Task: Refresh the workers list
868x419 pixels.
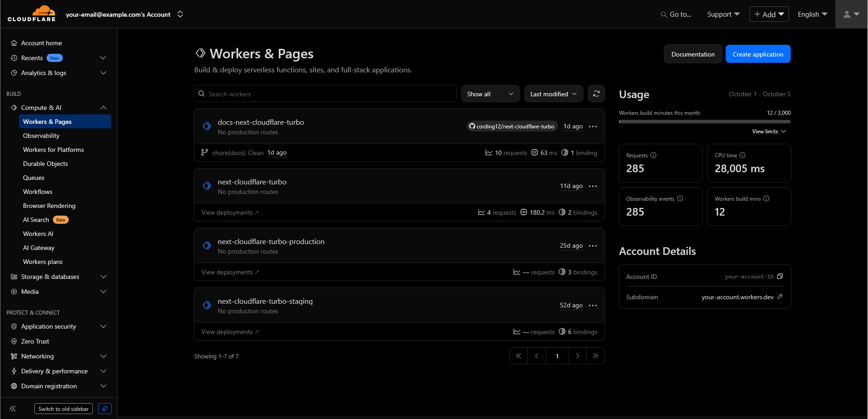Action: 596,94
